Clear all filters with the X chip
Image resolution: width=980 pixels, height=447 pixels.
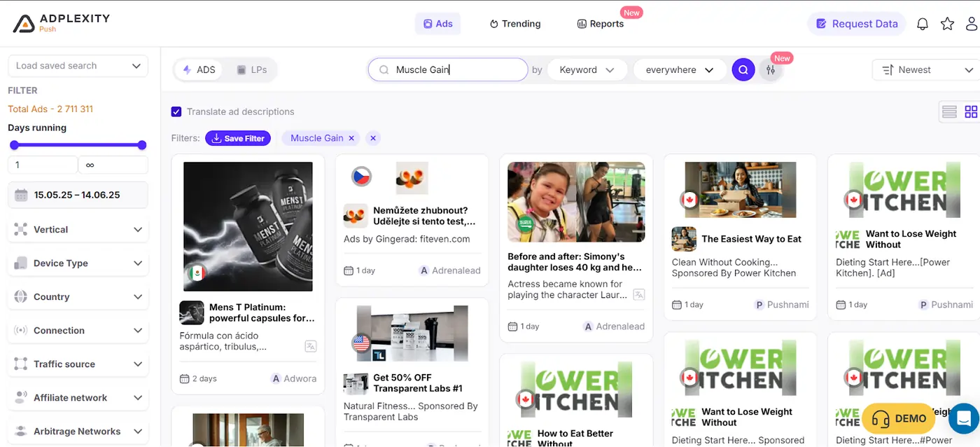tap(373, 138)
